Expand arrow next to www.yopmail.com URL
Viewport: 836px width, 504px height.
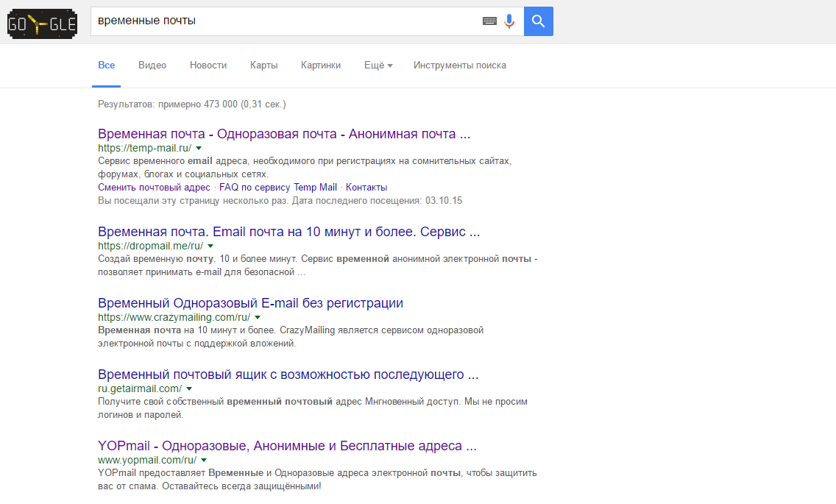click(x=204, y=461)
